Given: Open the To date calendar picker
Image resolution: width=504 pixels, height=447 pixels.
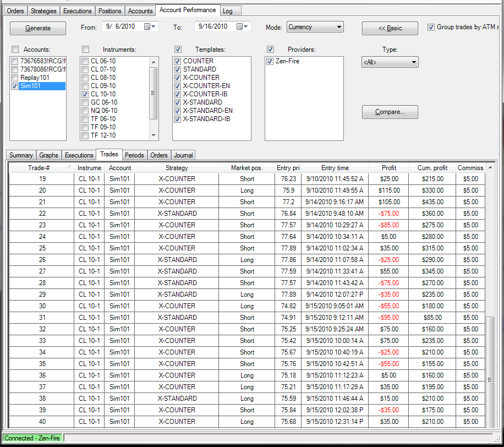Looking at the screenshot, I should click(x=242, y=27).
